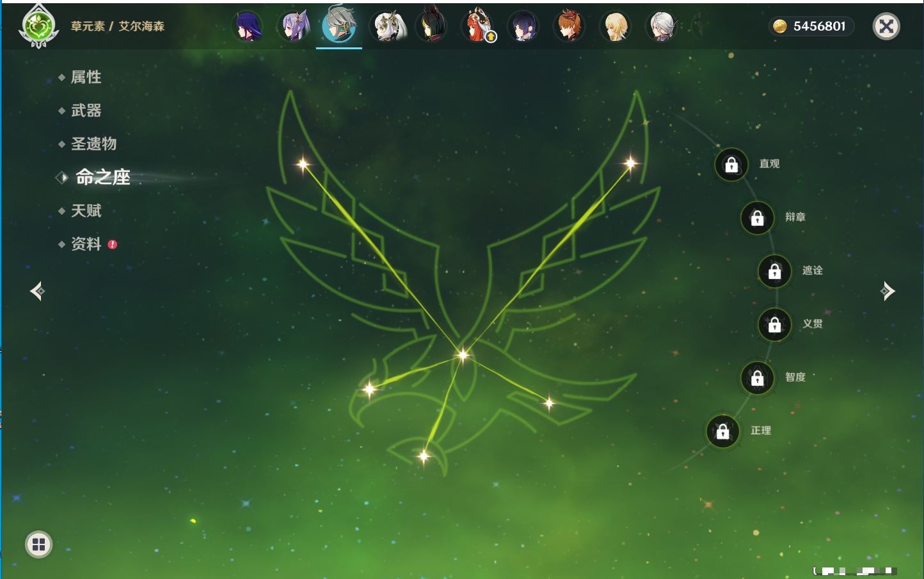Click the star on the left wing tip
The width and height of the screenshot is (924, 579).
pyautogui.click(x=303, y=164)
